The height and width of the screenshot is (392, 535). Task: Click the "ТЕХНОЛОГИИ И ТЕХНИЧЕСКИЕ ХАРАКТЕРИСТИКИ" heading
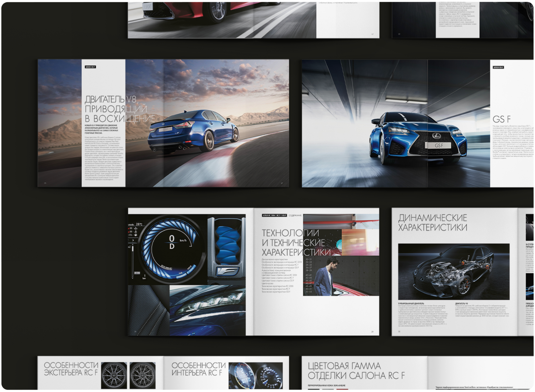click(x=296, y=243)
